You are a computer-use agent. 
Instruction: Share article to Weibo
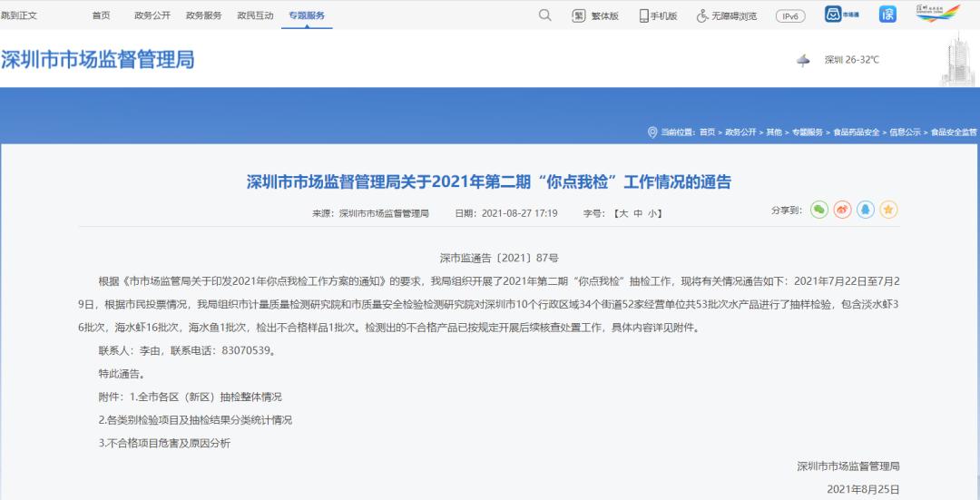(842, 210)
